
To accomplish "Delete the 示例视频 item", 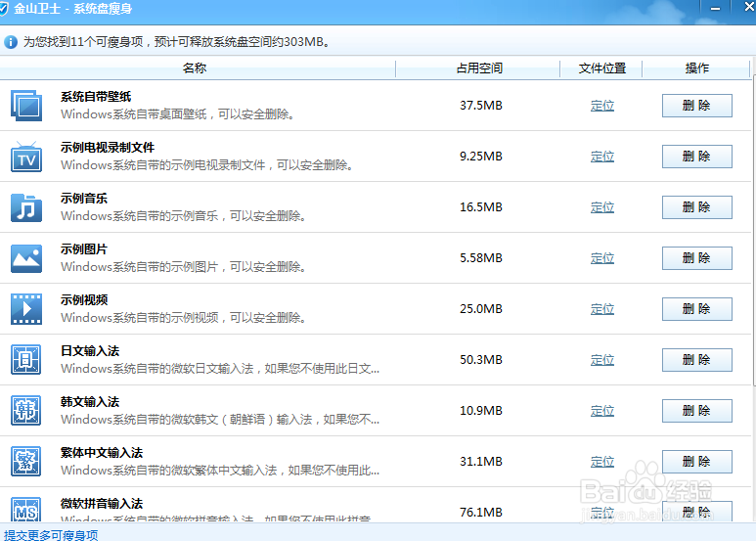I will 696,309.
